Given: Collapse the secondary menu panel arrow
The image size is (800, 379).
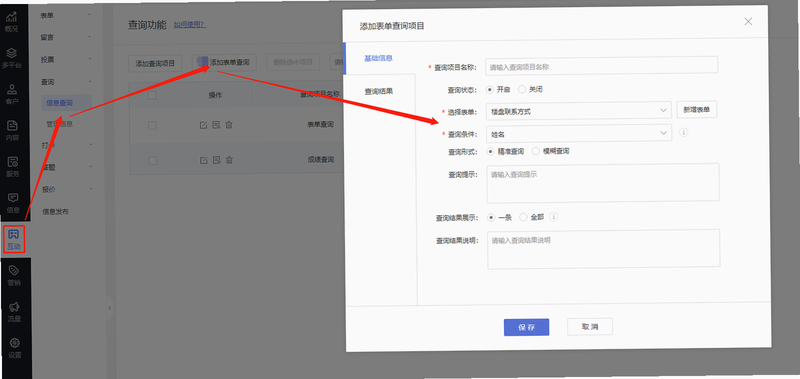Looking at the screenshot, I should pyautogui.click(x=110, y=308).
